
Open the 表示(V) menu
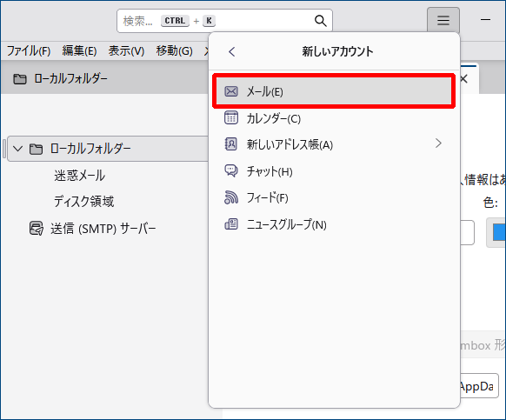[126, 50]
